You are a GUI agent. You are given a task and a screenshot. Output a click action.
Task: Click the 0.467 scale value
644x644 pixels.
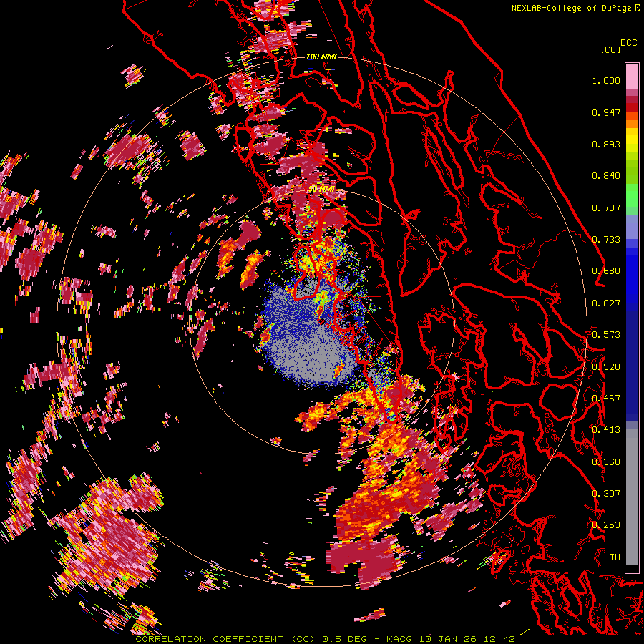pyautogui.click(x=606, y=399)
